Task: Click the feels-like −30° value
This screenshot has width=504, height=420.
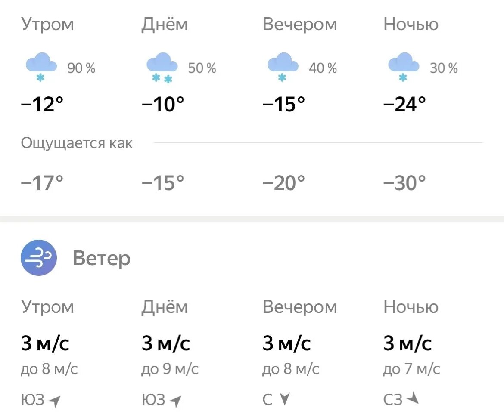Action: pos(404,183)
